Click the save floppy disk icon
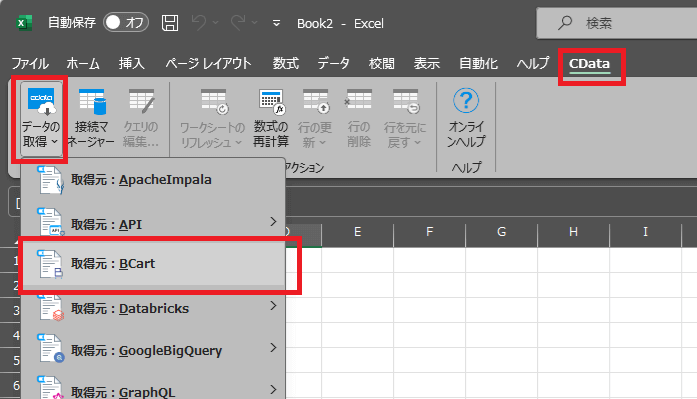Image resolution: width=697 pixels, height=399 pixels. pos(170,23)
